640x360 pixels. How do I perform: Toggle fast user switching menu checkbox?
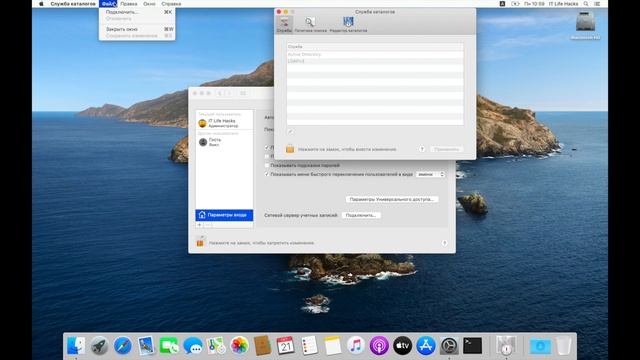pyautogui.click(x=267, y=174)
